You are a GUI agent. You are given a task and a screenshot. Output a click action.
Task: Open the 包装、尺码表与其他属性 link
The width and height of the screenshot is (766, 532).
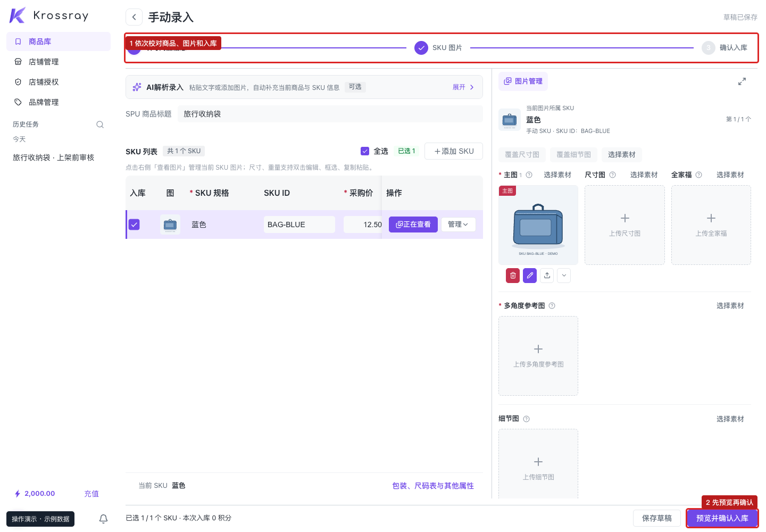pyautogui.click(x=433, y=486)
